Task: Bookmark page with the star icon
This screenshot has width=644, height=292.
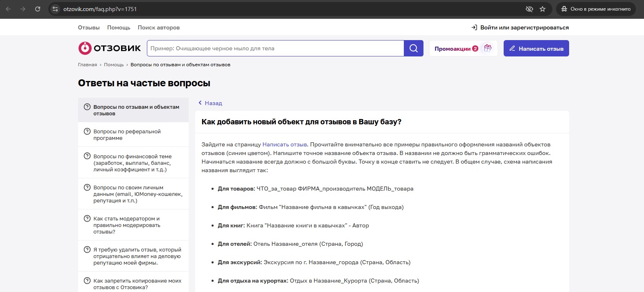Action: (543, 9)
